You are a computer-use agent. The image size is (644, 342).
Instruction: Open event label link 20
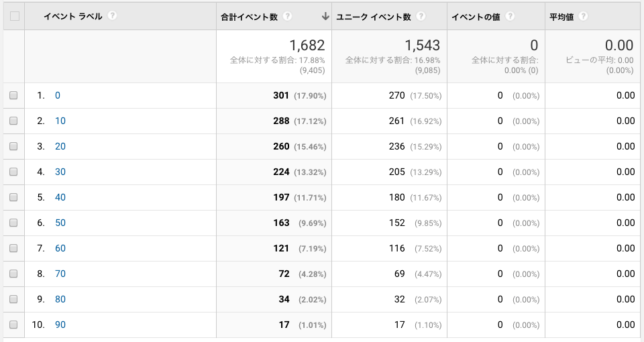(60, 146)
